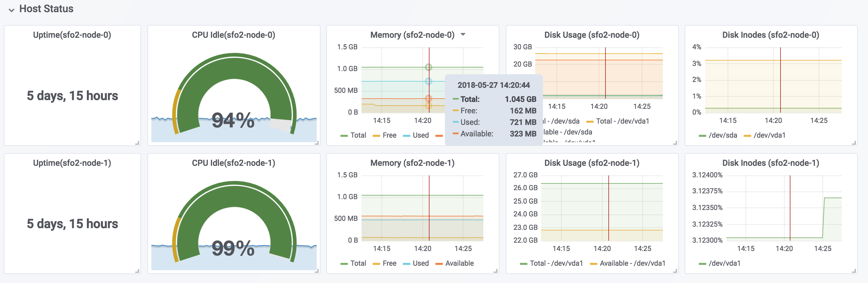Click the 94% gauge in CPU Idle(sfo2-node-0)
The image size is (868, 283).
pyautogui.click(x=233, y=101)
